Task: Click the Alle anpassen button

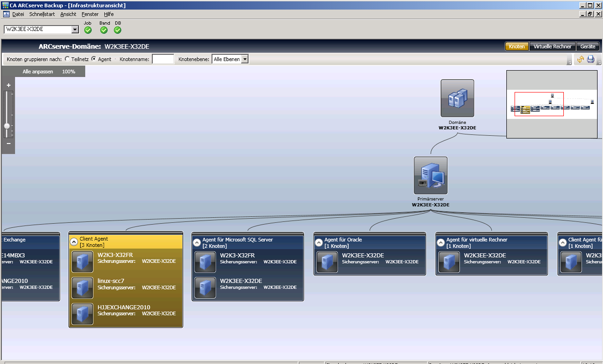Action: tap(38, 72)
